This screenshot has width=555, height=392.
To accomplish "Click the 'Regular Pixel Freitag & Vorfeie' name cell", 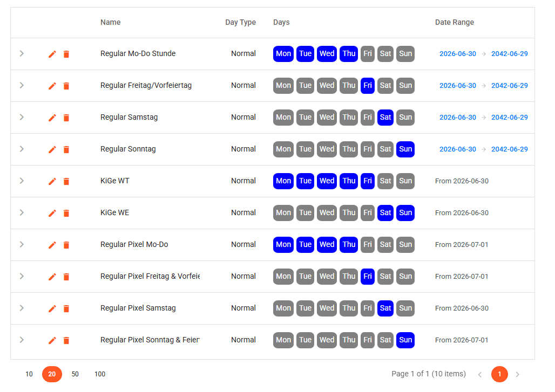I will click(150, 276).
